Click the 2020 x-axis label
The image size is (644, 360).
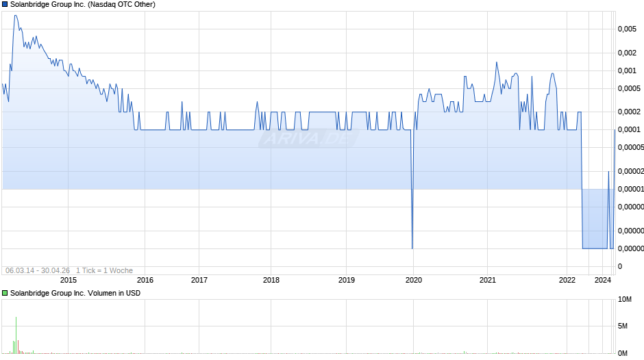(x=414, y=280)
